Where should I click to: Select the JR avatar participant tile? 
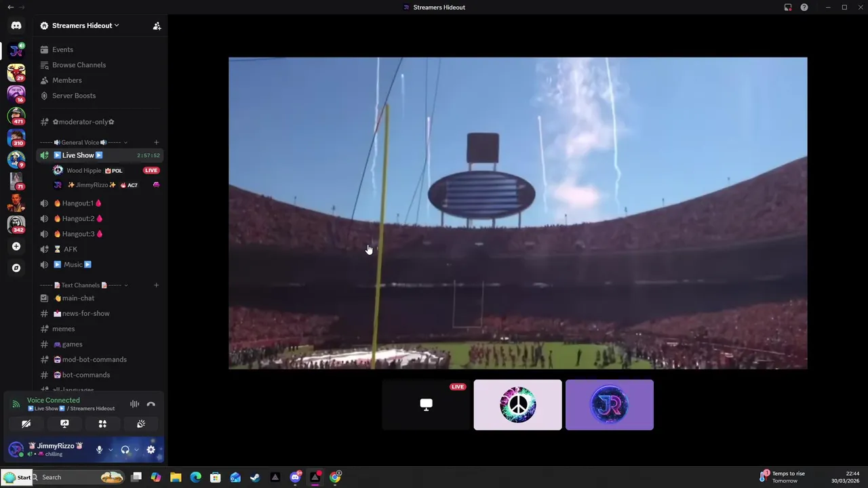click(x=610, y=405)
